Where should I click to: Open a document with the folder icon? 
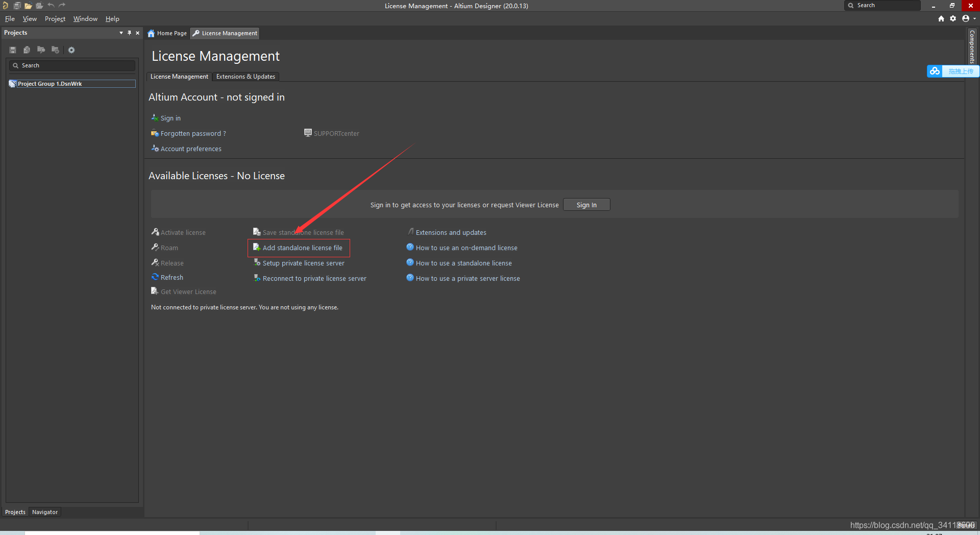[x=28, y=6]
